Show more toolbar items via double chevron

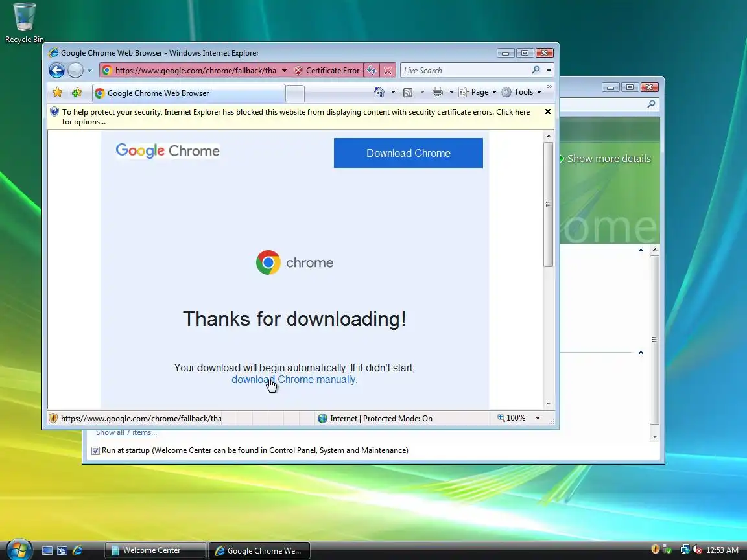[x=549, y=87]
